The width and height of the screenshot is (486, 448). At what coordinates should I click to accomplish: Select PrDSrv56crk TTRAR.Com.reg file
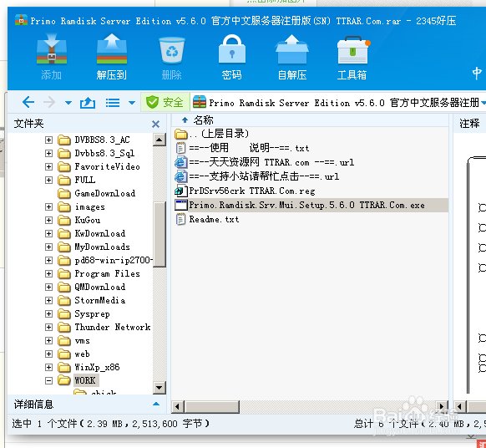click(310, 191)
